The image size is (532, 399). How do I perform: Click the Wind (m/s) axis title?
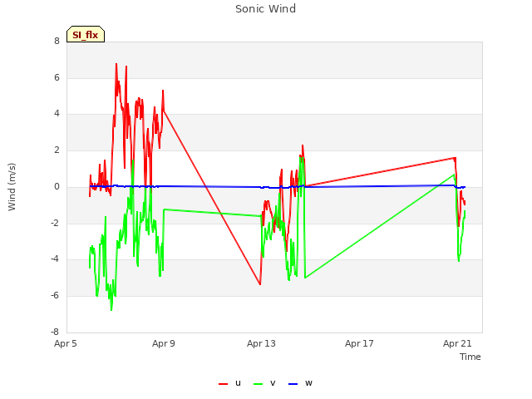point(12,187)
